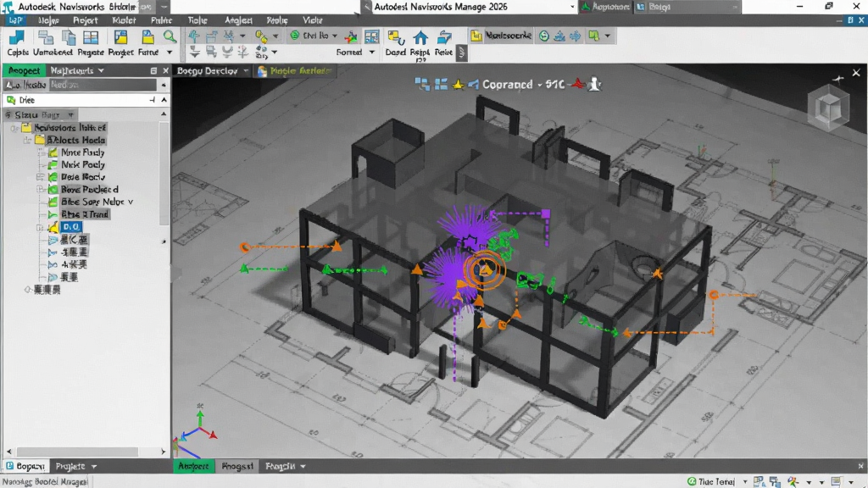
Task: Click the Pagete ribbon tool icon
Action: tap(68, 37)
